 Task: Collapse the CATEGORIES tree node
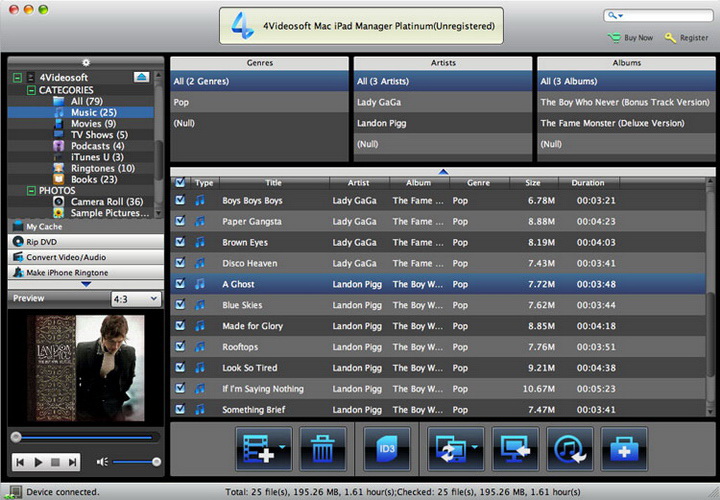click(x=31, y=90)
